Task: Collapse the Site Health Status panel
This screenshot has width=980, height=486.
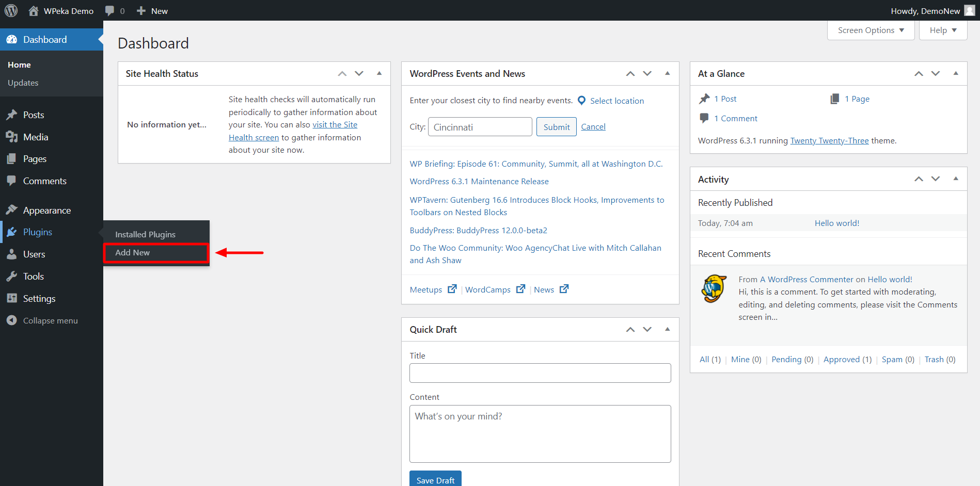Action: coord(380,73)
